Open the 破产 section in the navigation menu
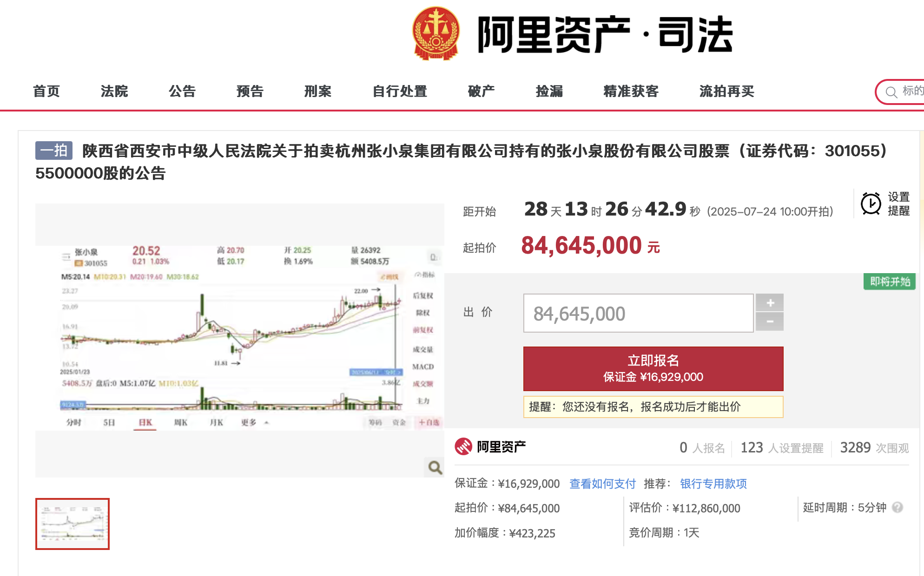This screenshot has width=924, height=576. point(481,92)
